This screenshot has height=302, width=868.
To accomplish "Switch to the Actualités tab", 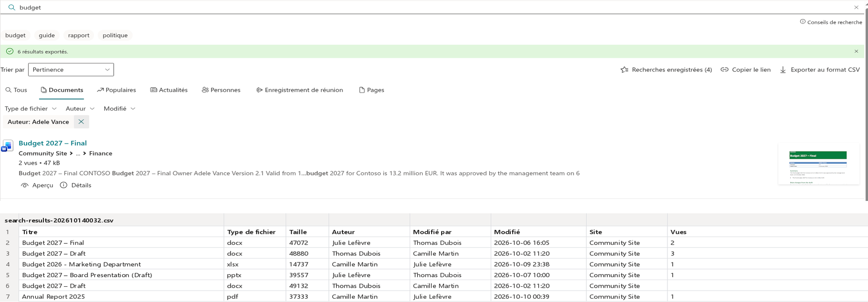I will (169, 90).
